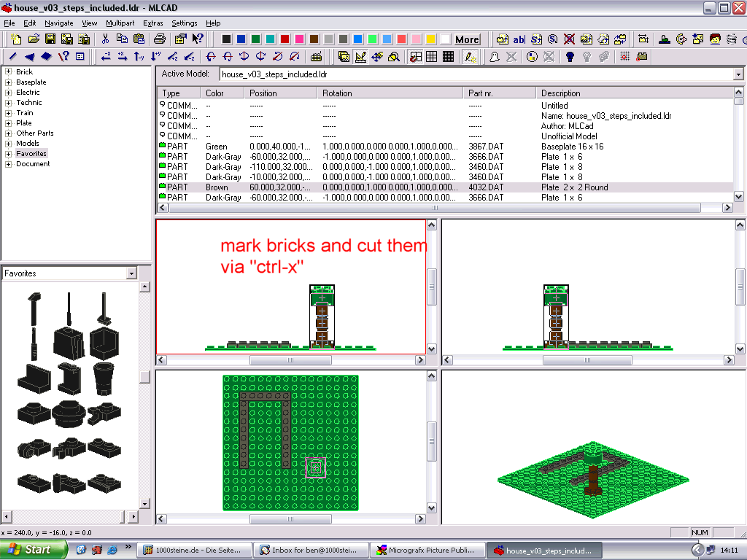Click the ghost part icon
This screenshot has height=560, width=747.
pos(494,57)
